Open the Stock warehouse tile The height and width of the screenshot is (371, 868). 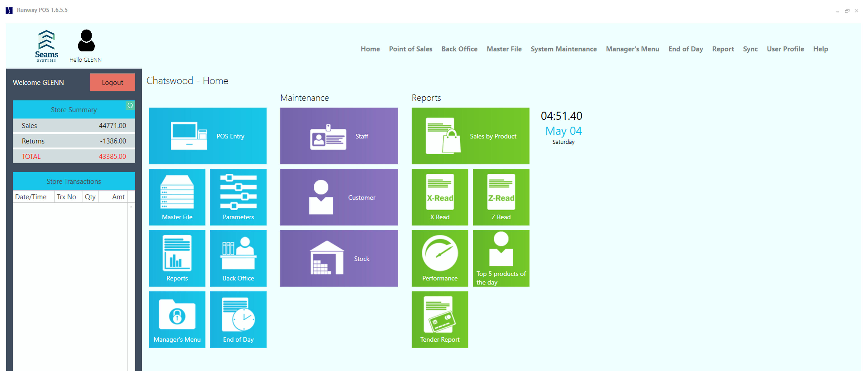pyautogui.click(x=339, y=258)
